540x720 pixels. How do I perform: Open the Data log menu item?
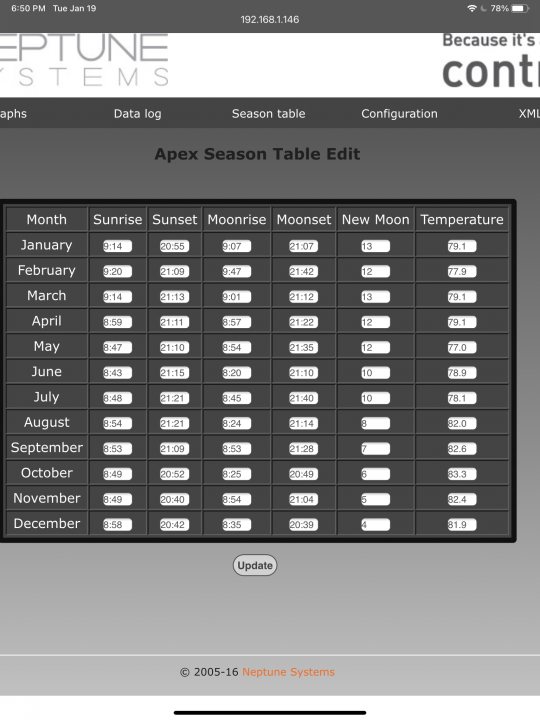(x=137, y=113)
